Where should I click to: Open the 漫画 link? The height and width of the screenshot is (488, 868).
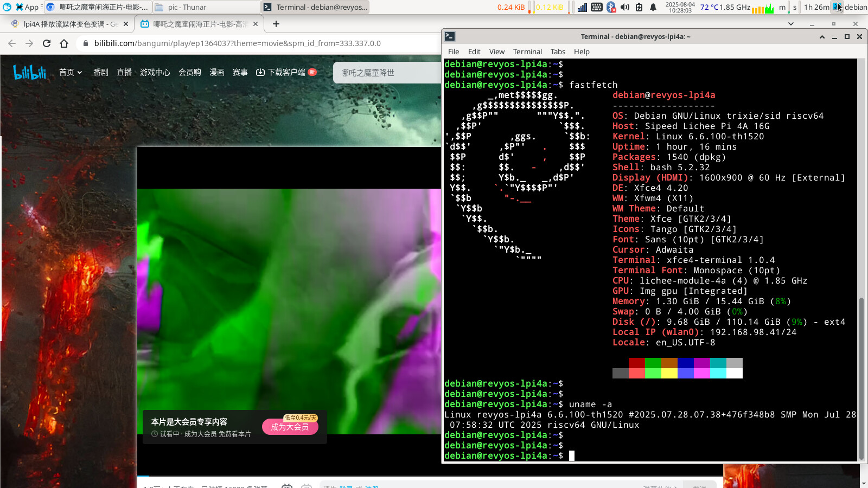[217, 72]
